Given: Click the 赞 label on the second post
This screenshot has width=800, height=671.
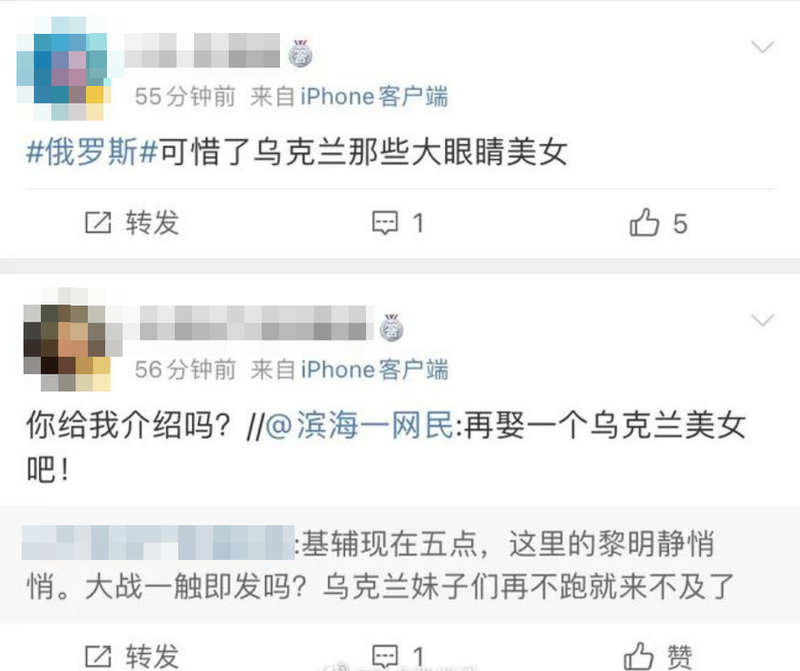Looking at the screenshot, I should point(680,657).
